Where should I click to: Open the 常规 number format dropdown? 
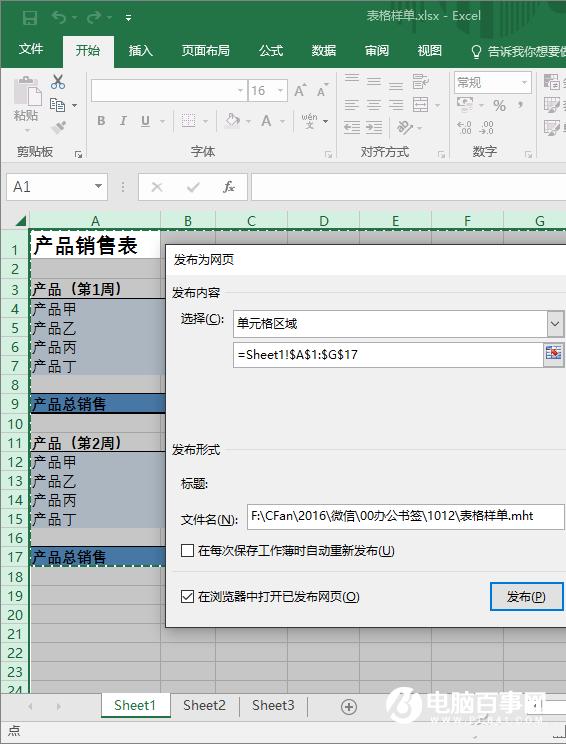pyautogui.click(x=524, y=83)
